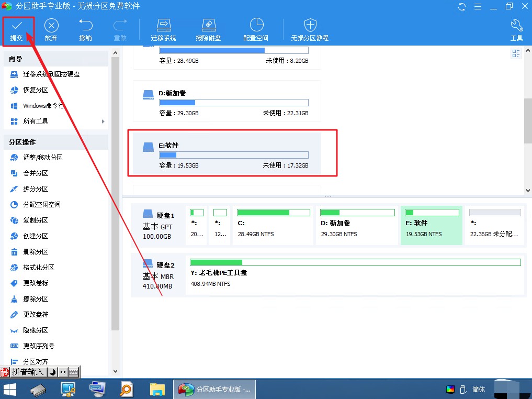Image resolution: width=532 pixels, height=399 pixels.
Task: Expand the 所有工具 submenu arrow
Action: [x=103, y=121]
